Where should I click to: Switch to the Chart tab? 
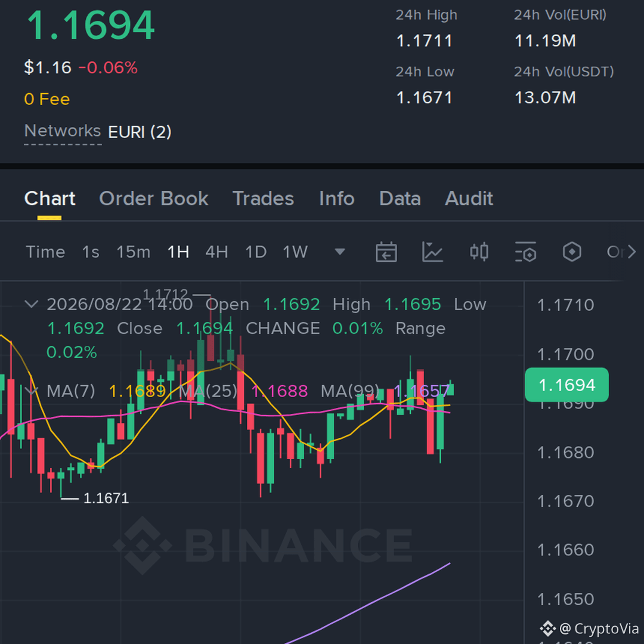click(x=49, y=199)
